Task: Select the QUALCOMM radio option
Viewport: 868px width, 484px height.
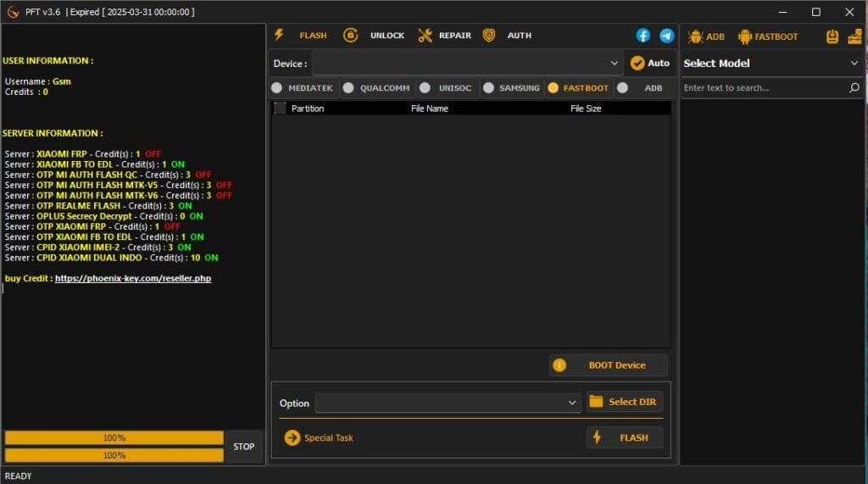Action: [x=348, y=87]
